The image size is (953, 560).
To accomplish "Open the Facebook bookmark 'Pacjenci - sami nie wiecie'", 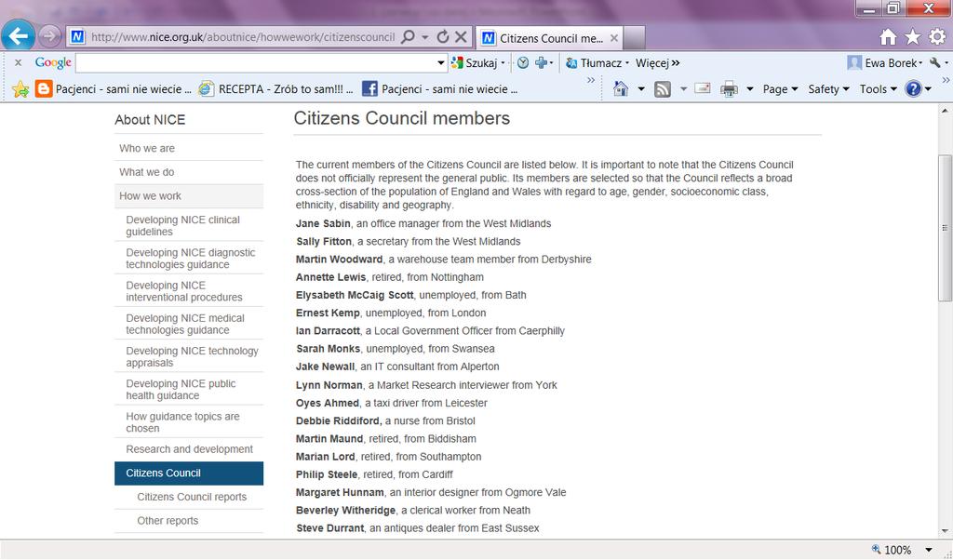I will click(440, 89).
